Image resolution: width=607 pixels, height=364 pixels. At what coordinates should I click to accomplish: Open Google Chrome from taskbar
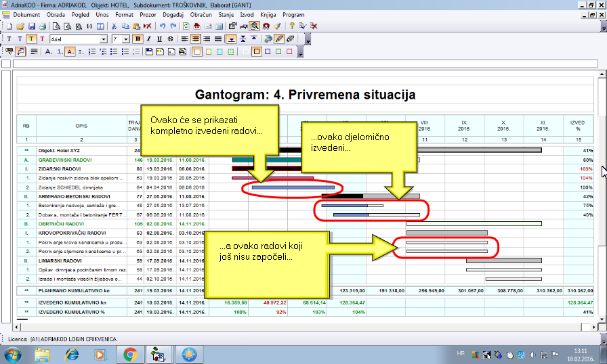coord(131,355)
